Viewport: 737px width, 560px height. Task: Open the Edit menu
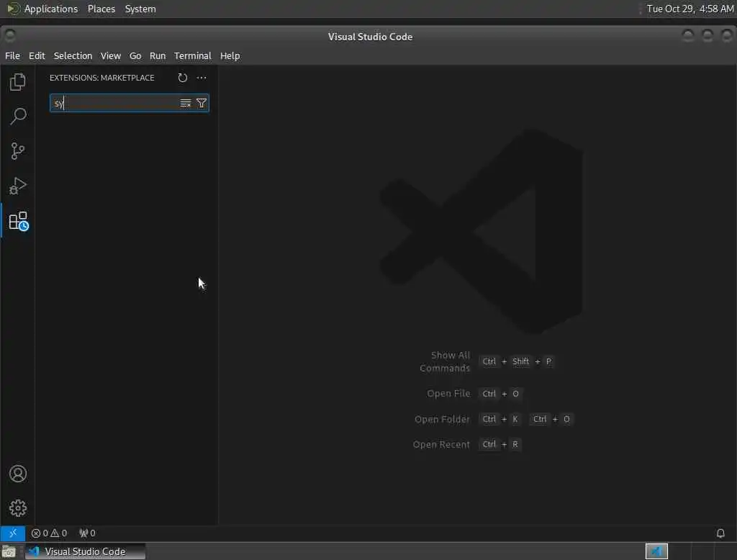pyautogui.click(x=37, y=55)
